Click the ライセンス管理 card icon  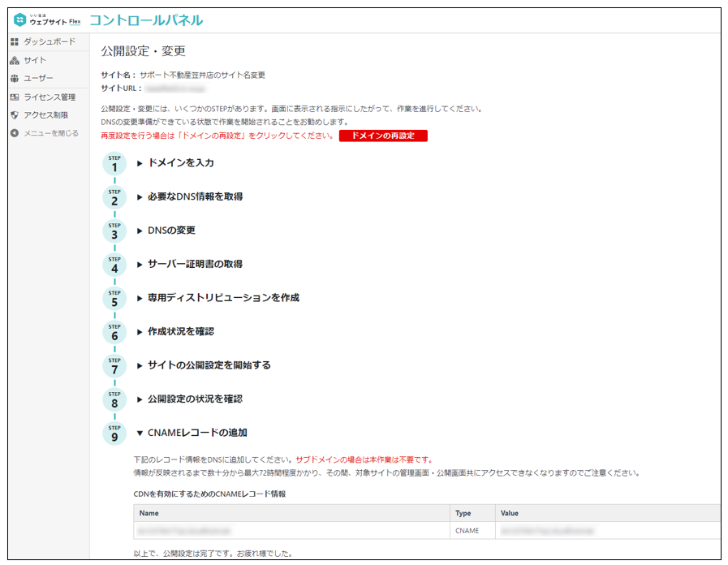click(15, 97)
